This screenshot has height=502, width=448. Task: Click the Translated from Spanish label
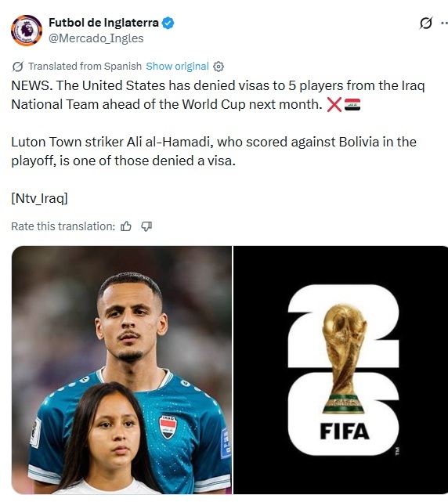click(85, 67)
